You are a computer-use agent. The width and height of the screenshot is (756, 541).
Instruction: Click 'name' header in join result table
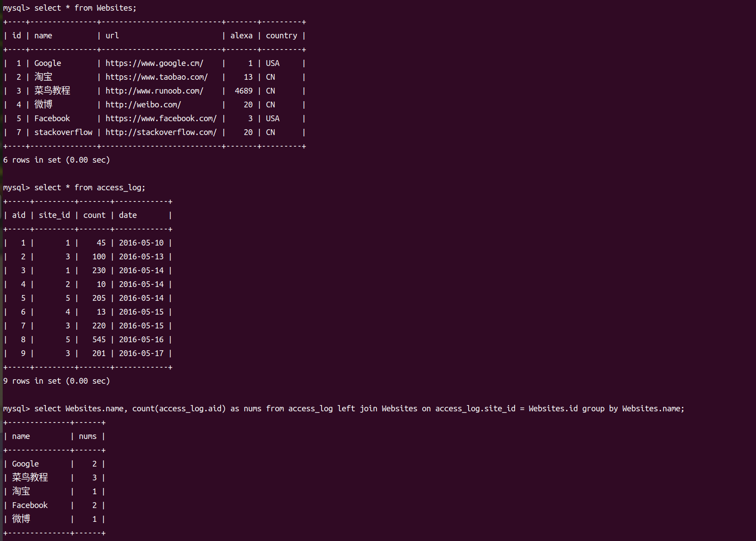21,436
